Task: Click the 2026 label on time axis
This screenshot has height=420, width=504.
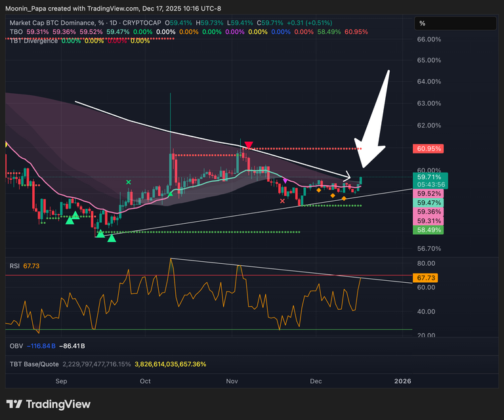Action: point(402,381)
